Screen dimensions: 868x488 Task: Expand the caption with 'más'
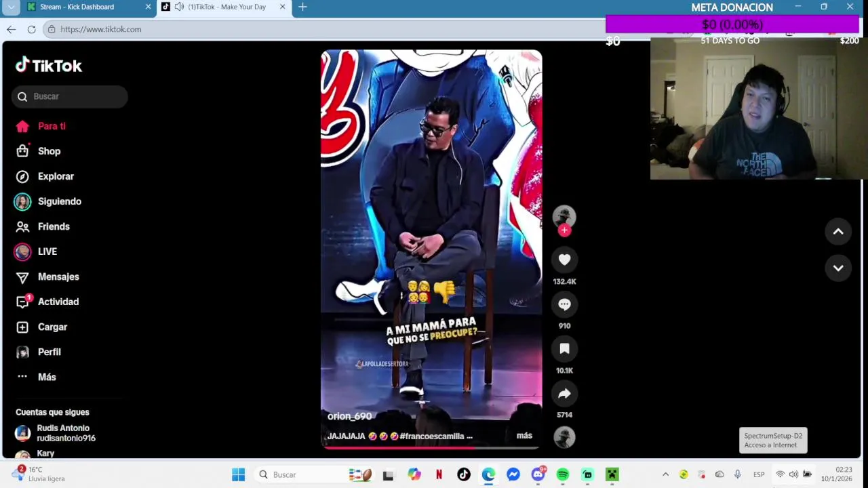point(524,436)
